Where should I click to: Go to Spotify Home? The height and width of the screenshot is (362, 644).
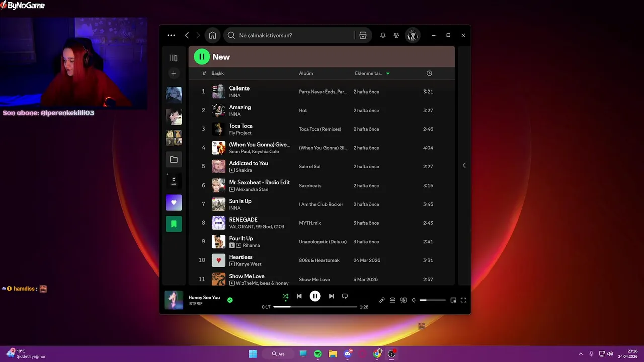(212, 35)
